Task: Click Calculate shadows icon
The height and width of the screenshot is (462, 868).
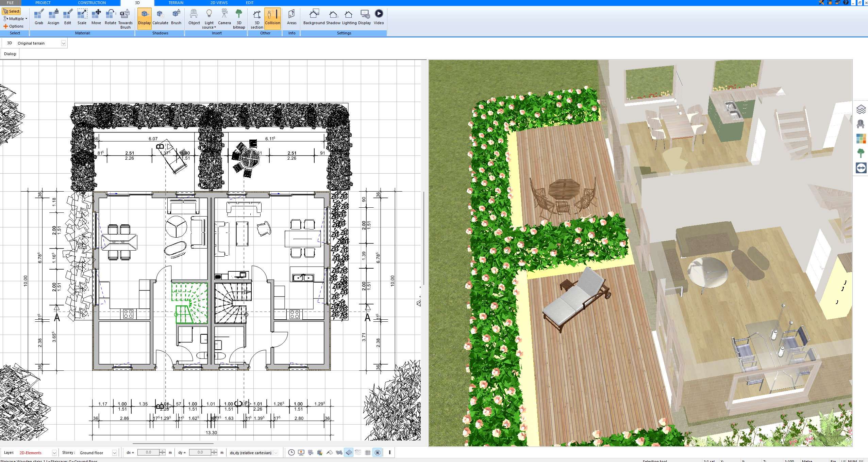Action: 160,17
